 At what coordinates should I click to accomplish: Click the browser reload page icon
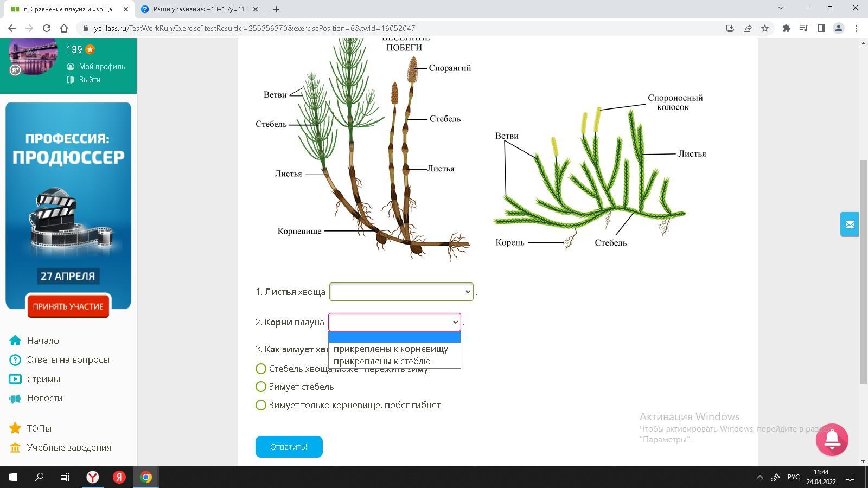click(47, 28)
